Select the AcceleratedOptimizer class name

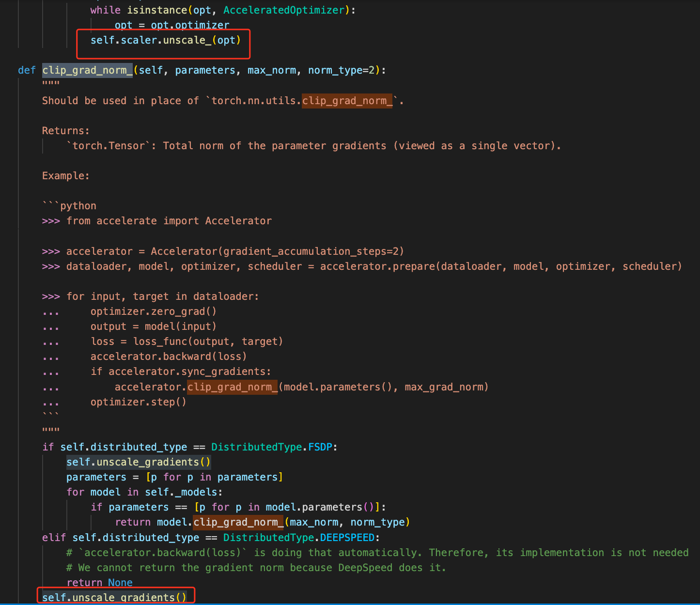pos(283,10)
